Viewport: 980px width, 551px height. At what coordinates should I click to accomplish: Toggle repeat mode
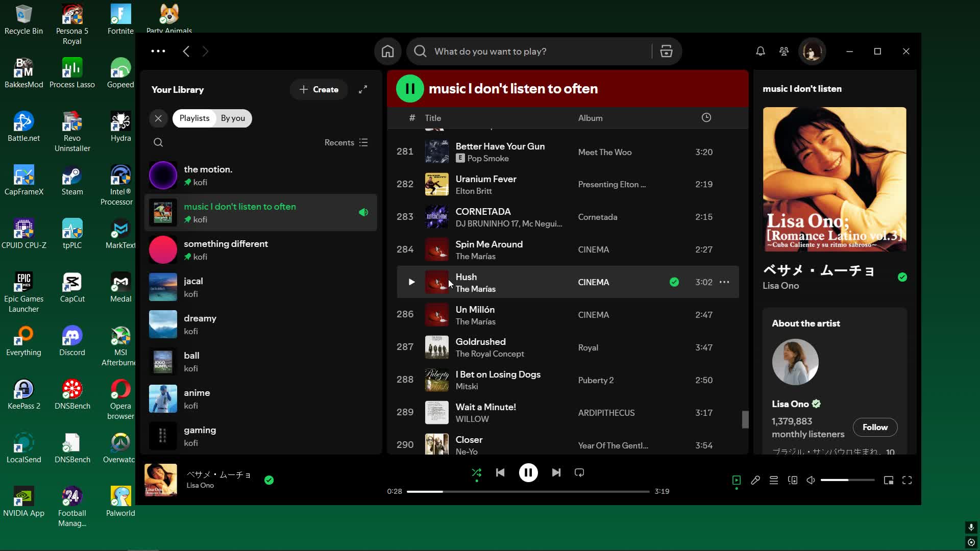pyautogui.click(x=579, y=473)
